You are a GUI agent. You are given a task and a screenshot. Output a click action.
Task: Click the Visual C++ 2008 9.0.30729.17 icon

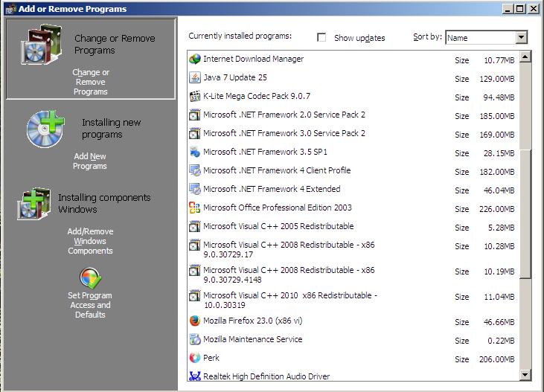point(195,245)
